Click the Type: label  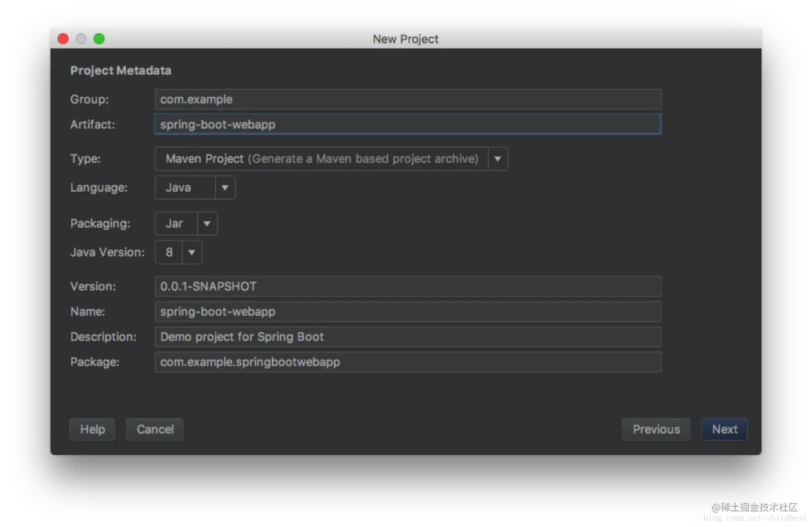[85, 159]
